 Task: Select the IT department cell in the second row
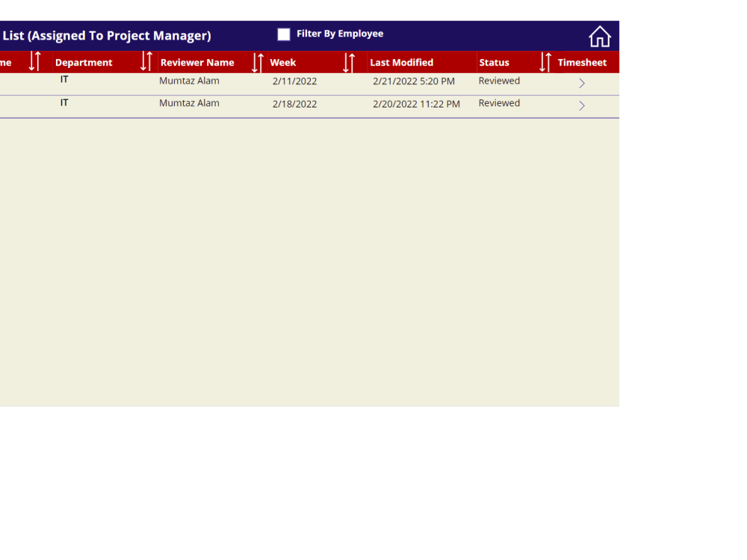(64, 103)
